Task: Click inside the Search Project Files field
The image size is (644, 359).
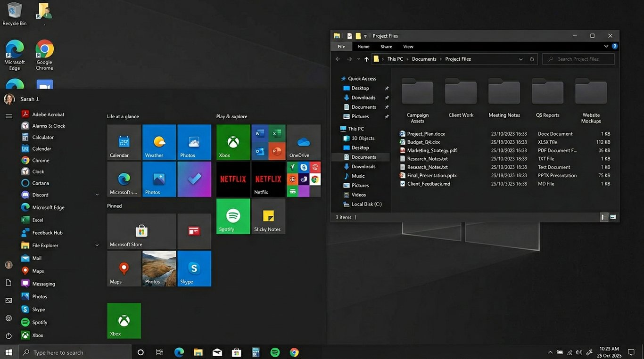Action: pos(578,59)
